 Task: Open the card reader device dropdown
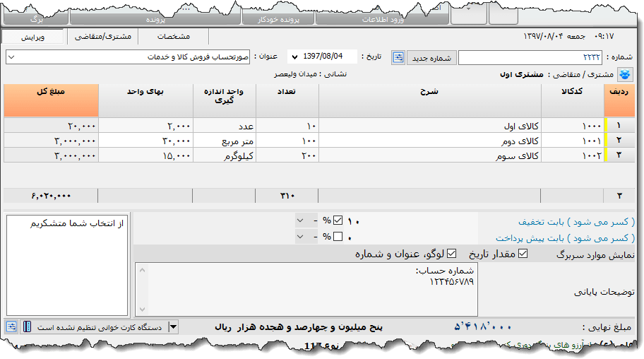[173, 326]
